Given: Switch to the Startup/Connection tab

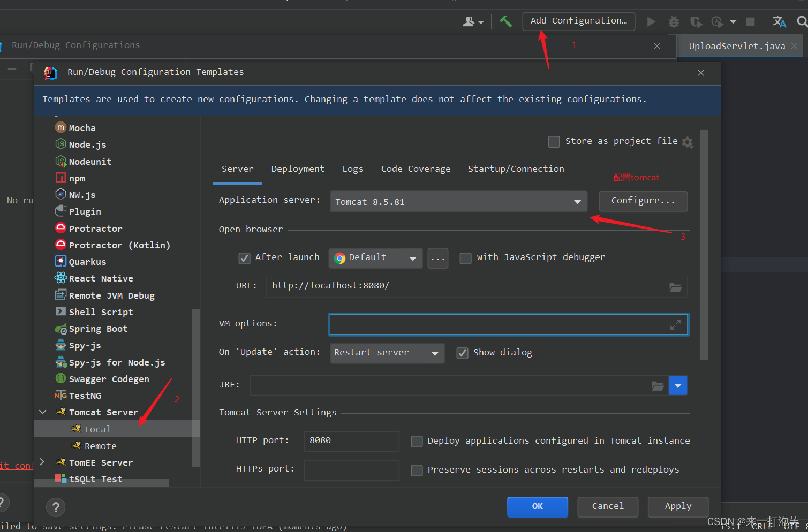Looking at the screenshot, I should 516,169.
